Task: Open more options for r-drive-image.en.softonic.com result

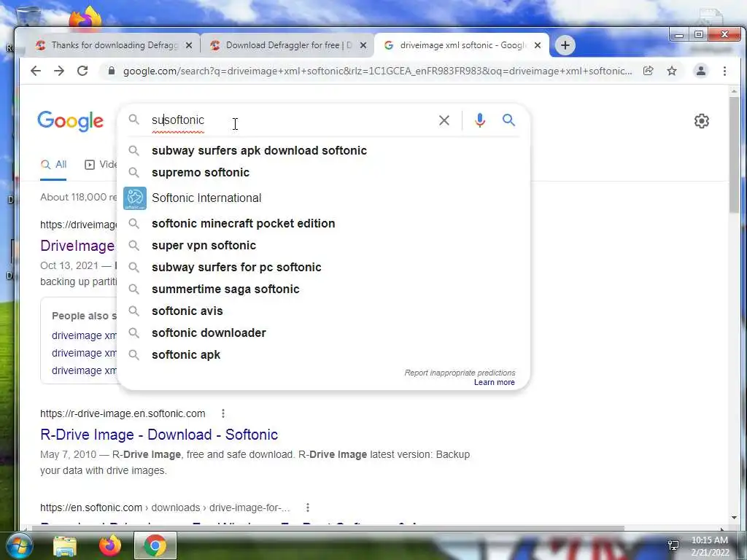Action: click(223, 413)
